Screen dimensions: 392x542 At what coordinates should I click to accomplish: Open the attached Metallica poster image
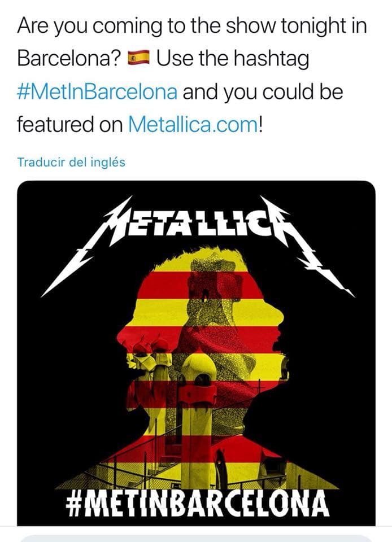[x=196, y=353]
